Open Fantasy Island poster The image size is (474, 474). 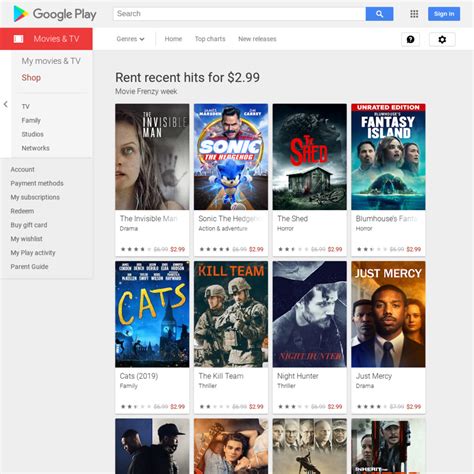point(388,157)
